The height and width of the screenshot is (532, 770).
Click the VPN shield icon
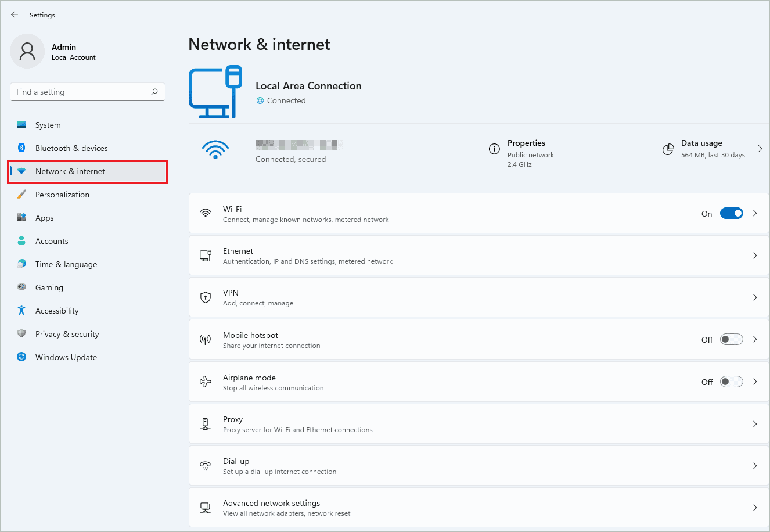[x=206, y=297]
